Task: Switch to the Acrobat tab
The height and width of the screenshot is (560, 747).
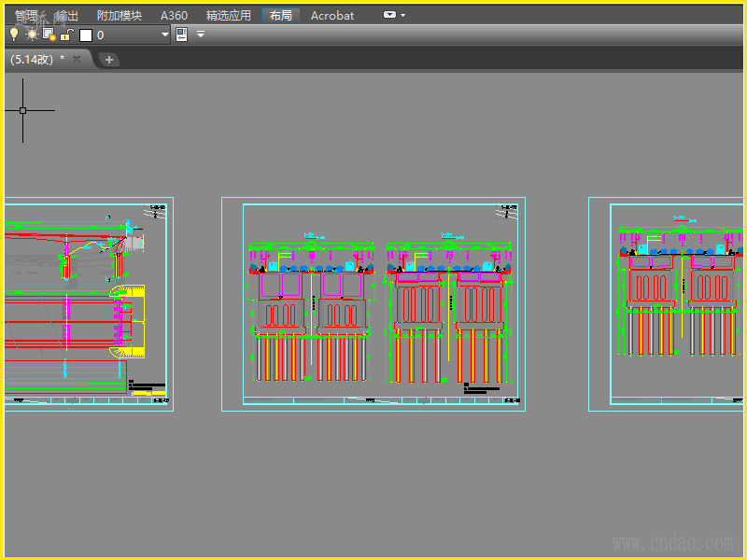Action: 332,15
